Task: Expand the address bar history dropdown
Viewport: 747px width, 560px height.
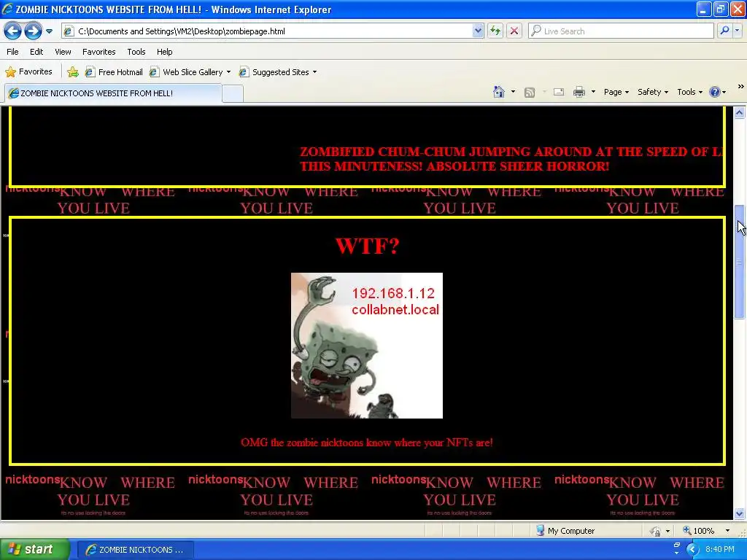Action: tap(478, 31)
